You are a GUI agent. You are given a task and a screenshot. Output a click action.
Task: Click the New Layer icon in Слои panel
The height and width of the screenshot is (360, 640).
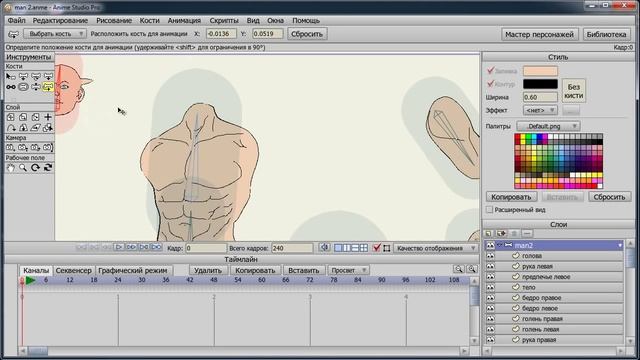[489, 233]
